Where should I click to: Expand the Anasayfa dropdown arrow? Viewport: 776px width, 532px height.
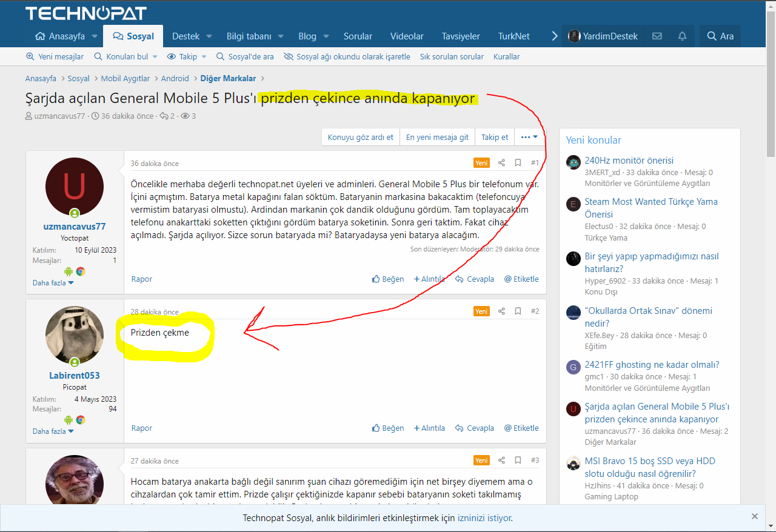click(95, 36)
